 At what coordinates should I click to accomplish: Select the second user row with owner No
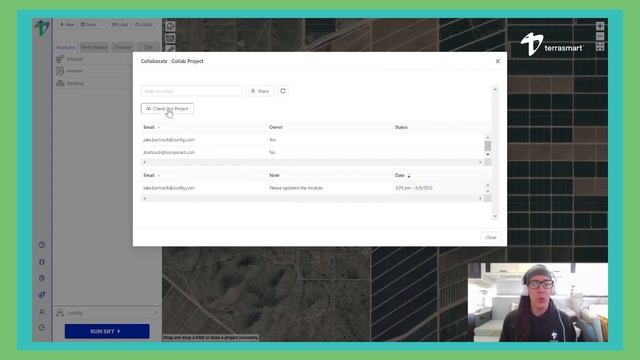[x=312, y=152]
